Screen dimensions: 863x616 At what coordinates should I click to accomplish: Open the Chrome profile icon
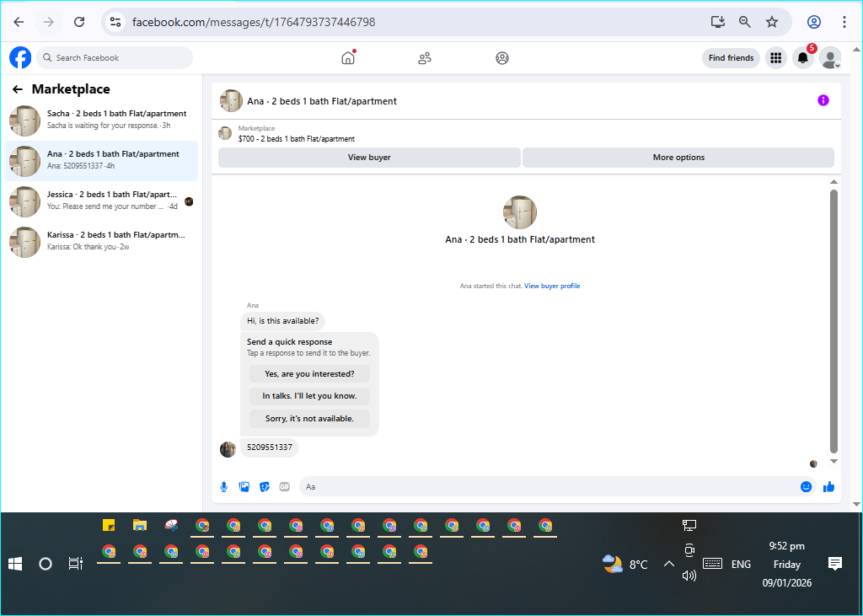814,22
